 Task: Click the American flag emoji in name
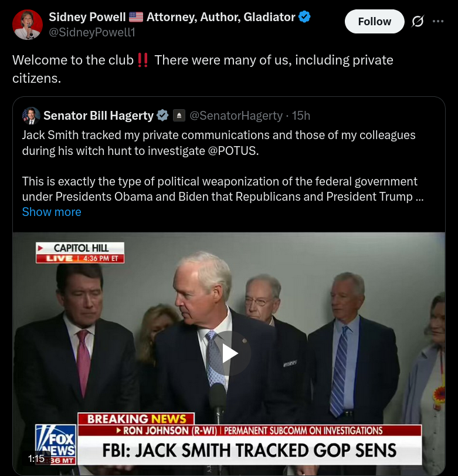point(135,17)
